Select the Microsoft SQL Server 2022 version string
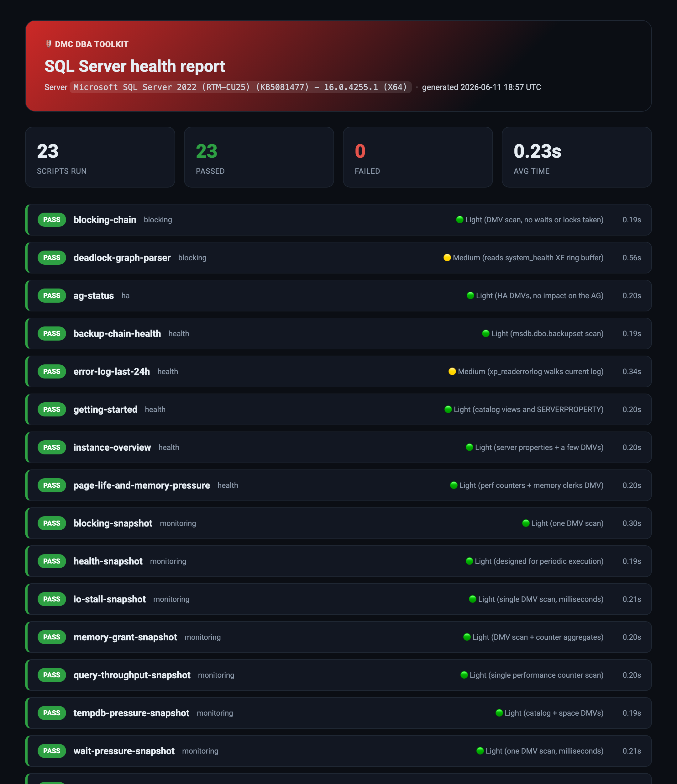 [x=240, y=87]
